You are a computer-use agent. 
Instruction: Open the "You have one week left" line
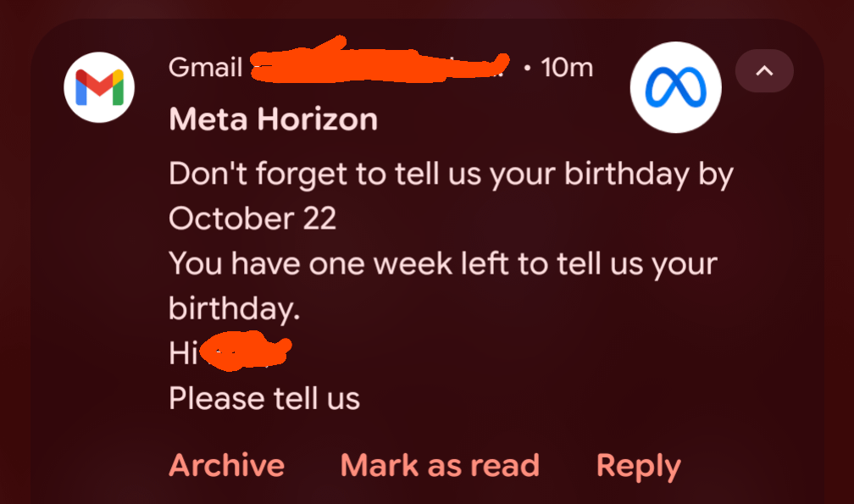point(442,263)
